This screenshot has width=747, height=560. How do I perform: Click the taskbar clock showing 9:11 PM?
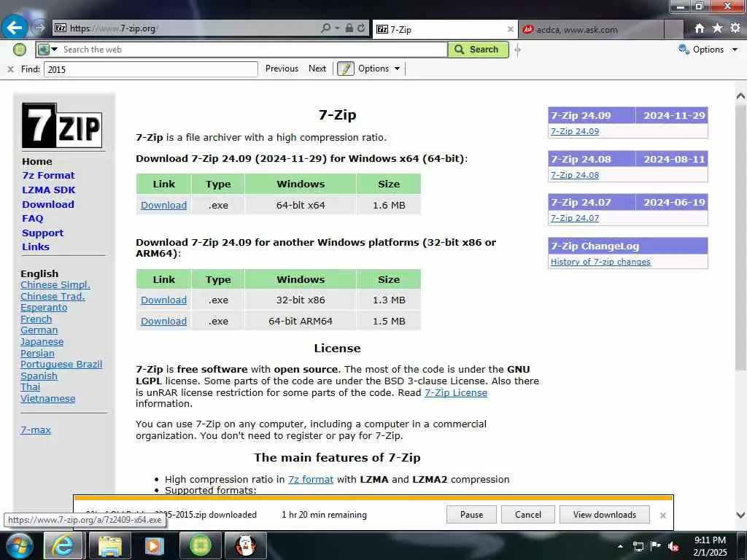[710, 546]
